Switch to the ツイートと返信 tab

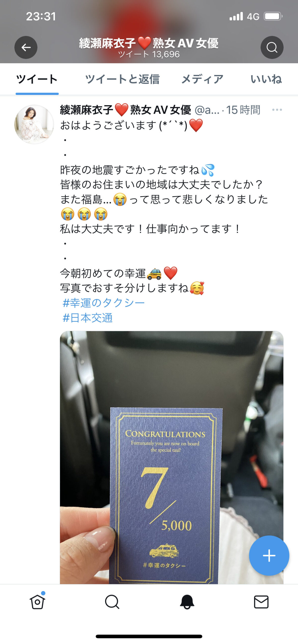coord(122,79)
